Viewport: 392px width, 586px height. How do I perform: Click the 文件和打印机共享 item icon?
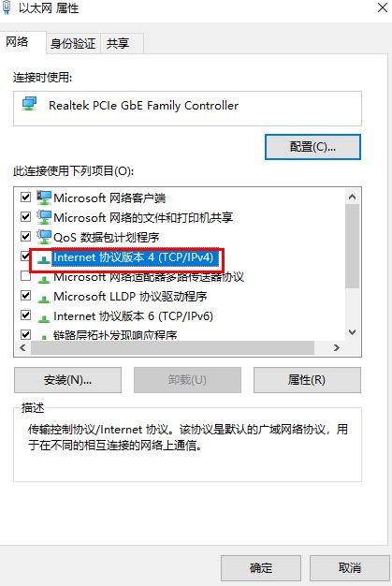(44, 217)
